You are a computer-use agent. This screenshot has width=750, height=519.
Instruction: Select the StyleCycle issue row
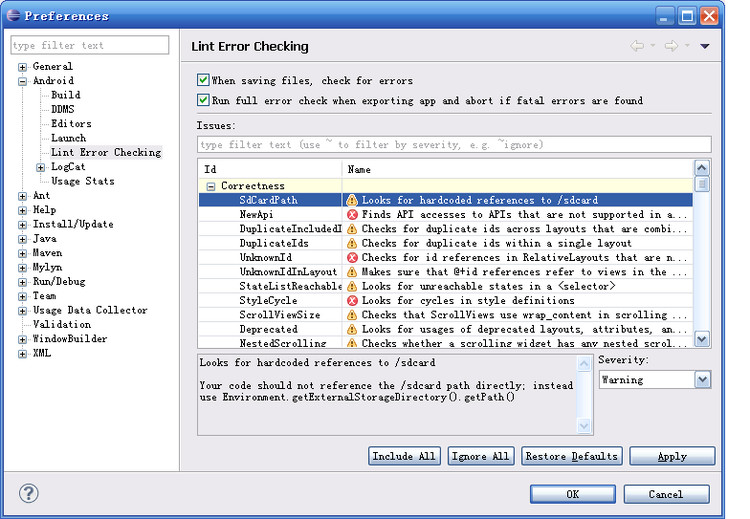[x=446, y=300]
